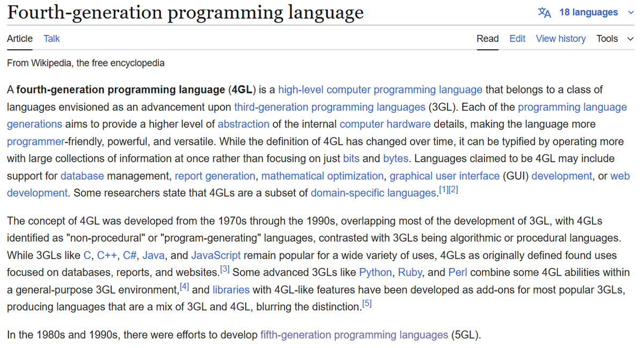The image size is (644, 348).
Task: Follow the computer hardware link
Action: coord(385,124)
